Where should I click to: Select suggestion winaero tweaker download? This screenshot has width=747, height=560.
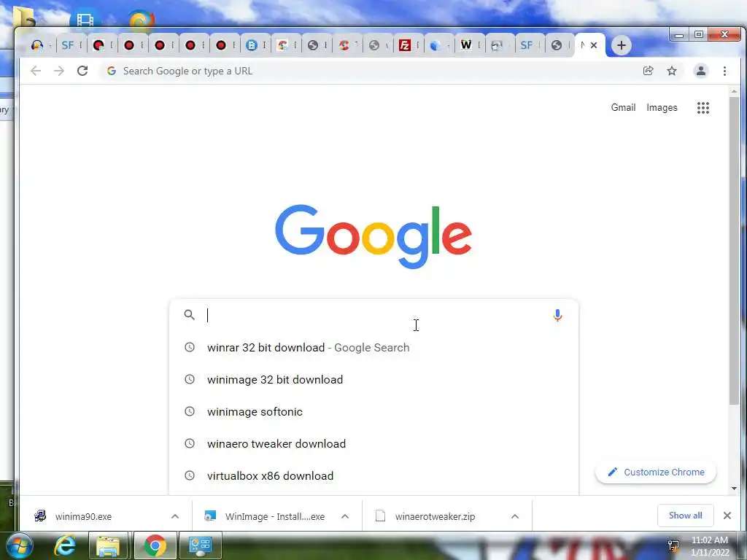(374, 444)
